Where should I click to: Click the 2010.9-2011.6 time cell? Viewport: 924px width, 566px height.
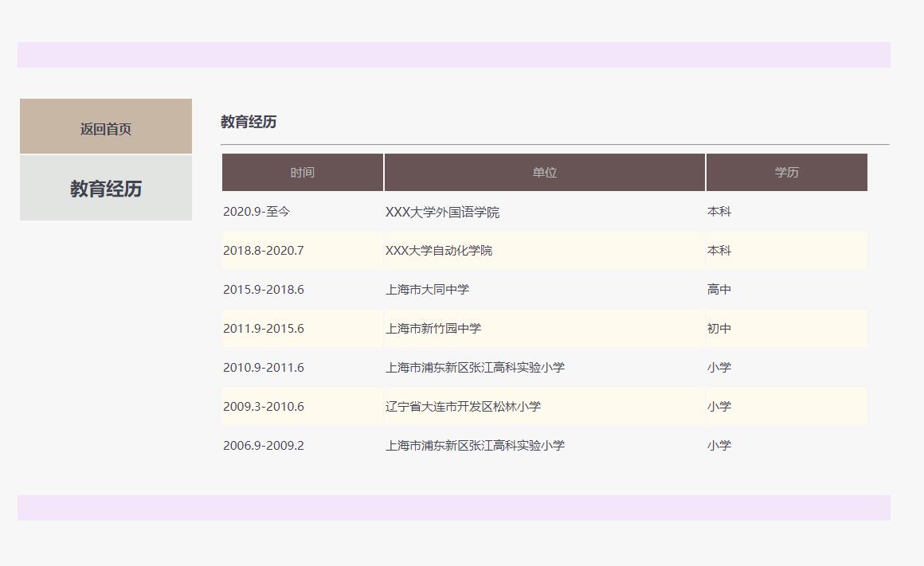(303, 367)
